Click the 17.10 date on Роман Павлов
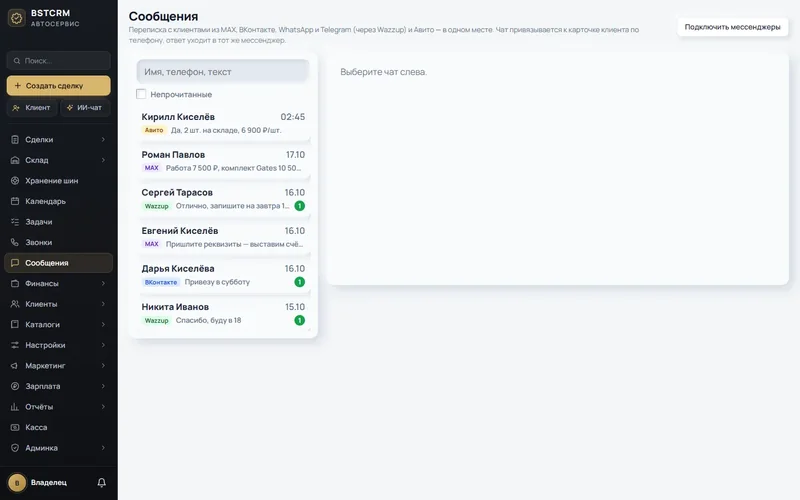Viewport: 800px width, 500px height. pyautogui.click(x=295, y=155)
